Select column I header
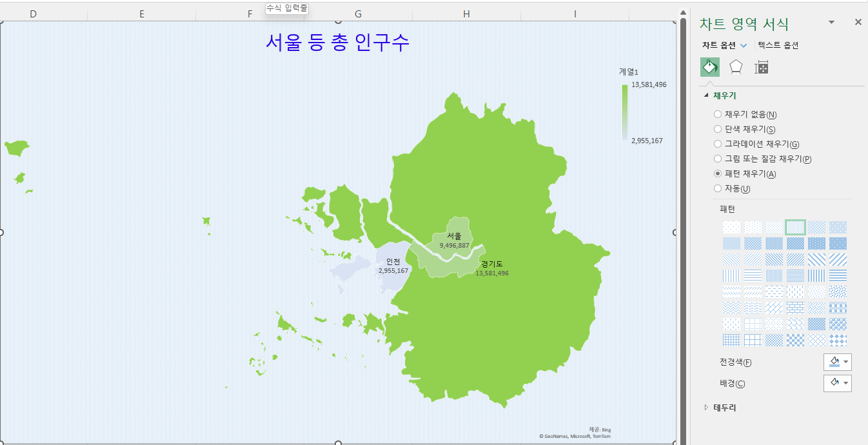The width and height of the screenshot is (868, 445). (x=575, y=14)
